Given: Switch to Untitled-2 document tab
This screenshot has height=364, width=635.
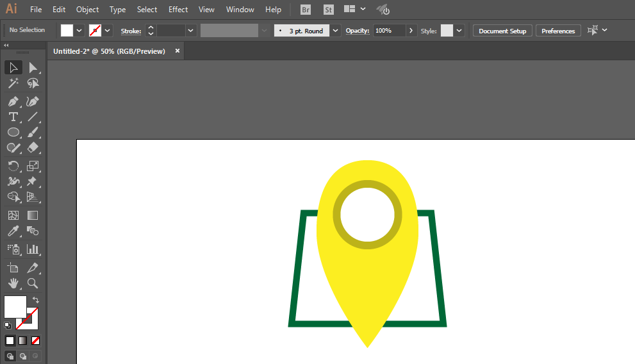Looking at the screenshot, I should tap(110, 51).
